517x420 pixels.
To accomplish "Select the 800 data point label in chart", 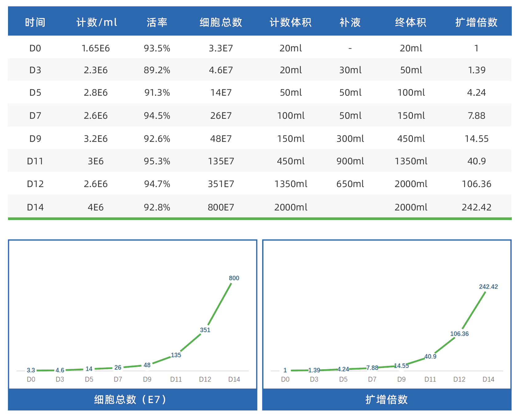I will point(234,278).
